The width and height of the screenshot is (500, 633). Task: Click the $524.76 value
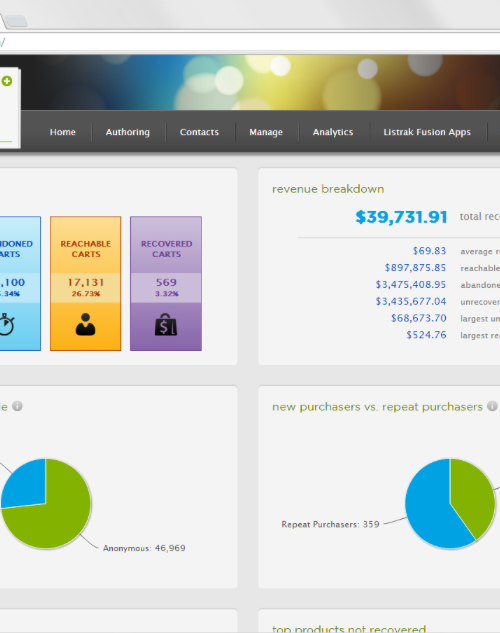[426, 335]
